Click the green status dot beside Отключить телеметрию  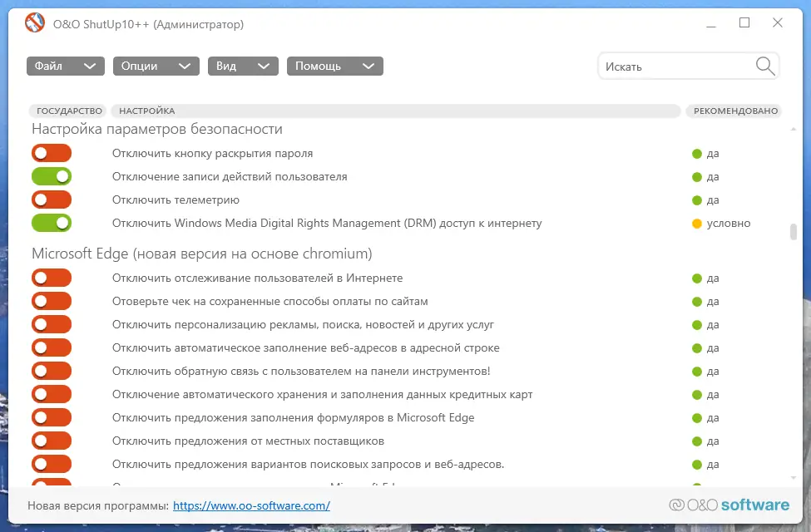(695, 199)
